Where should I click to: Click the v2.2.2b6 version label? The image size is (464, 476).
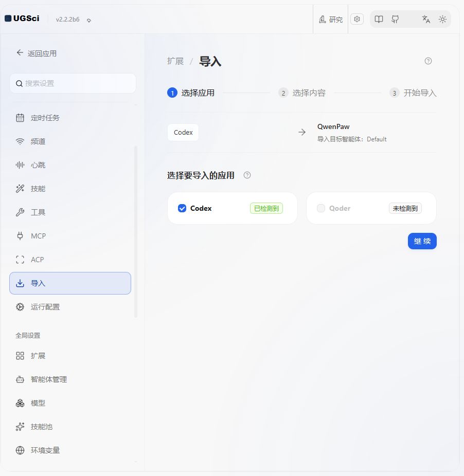click(67, 20)
